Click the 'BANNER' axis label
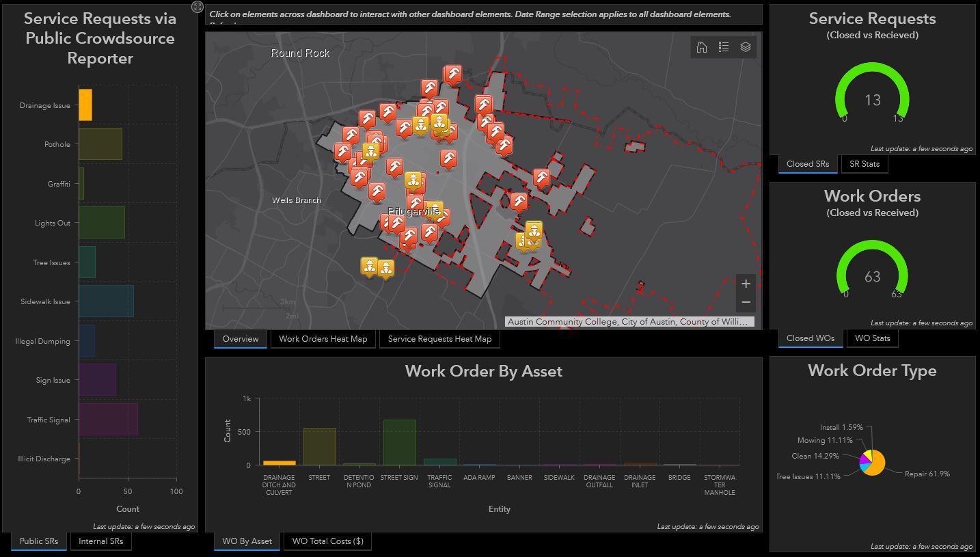The height and width of the screenshot is (557, 980). [519, 478]
